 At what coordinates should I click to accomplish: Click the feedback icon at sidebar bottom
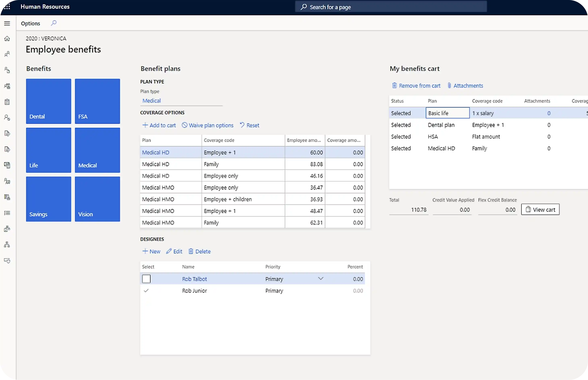[7, 261]
